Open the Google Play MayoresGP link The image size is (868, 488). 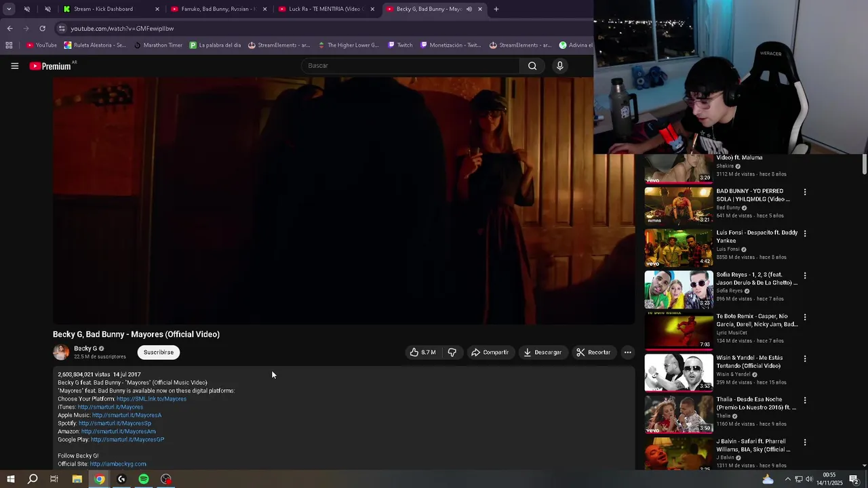coord(127,440)
